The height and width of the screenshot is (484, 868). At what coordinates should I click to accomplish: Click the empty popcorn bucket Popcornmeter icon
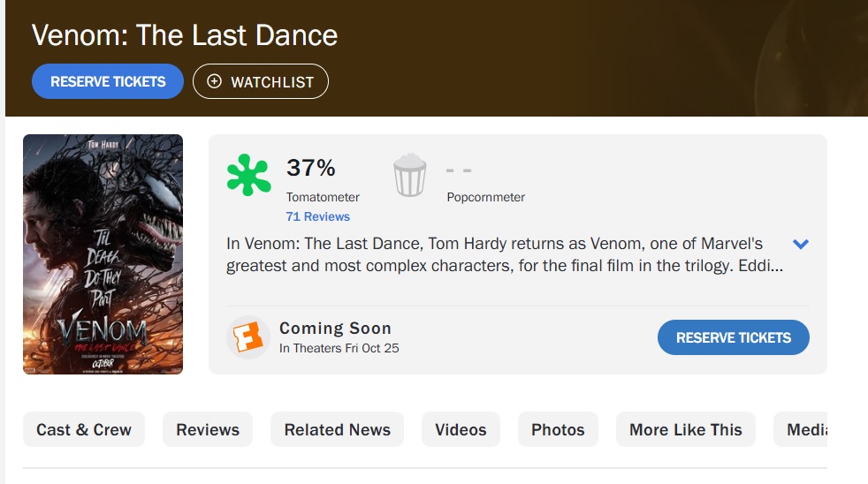tap(409, 176)
